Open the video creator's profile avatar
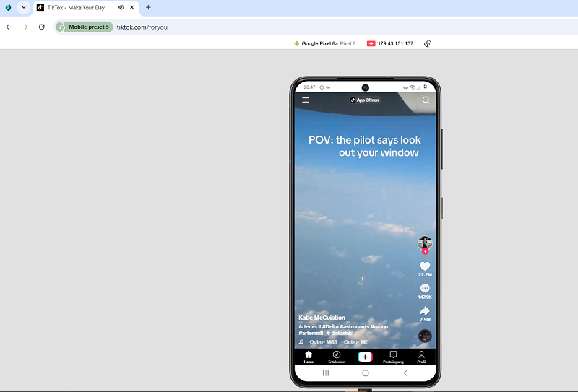 coord(425,243)
